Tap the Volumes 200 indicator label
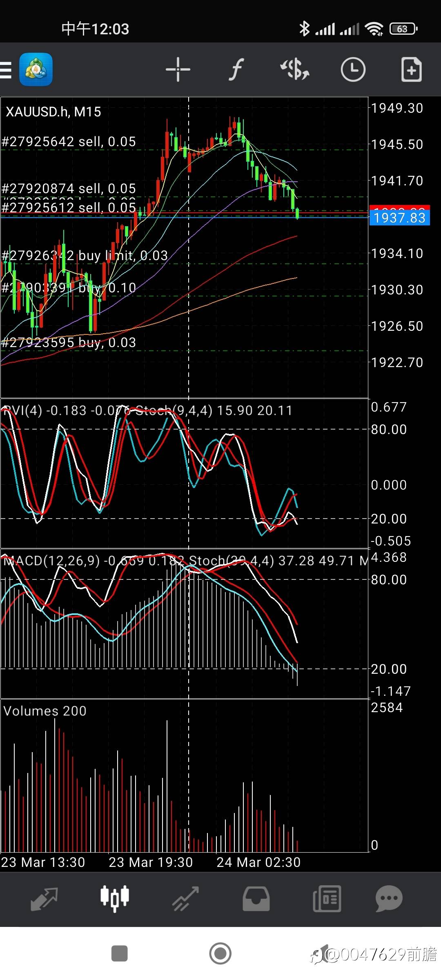The image size is (441, 980). click(45, 711)
